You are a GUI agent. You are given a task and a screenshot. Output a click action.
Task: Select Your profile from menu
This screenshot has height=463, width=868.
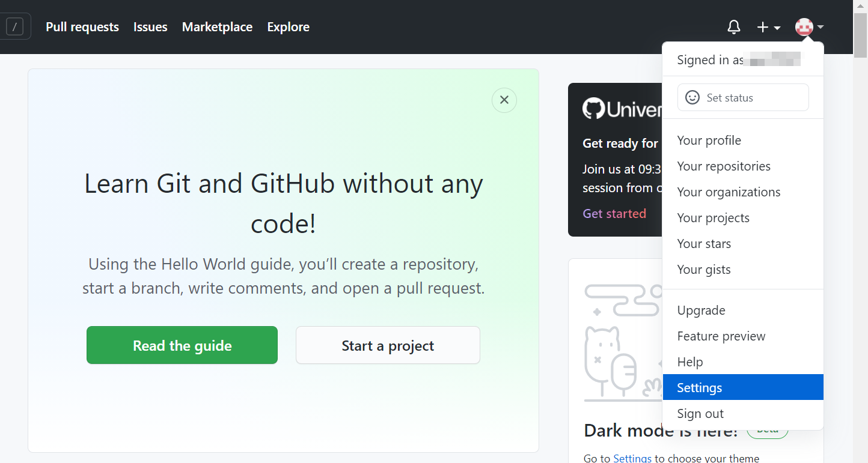(x=743, y=141)
